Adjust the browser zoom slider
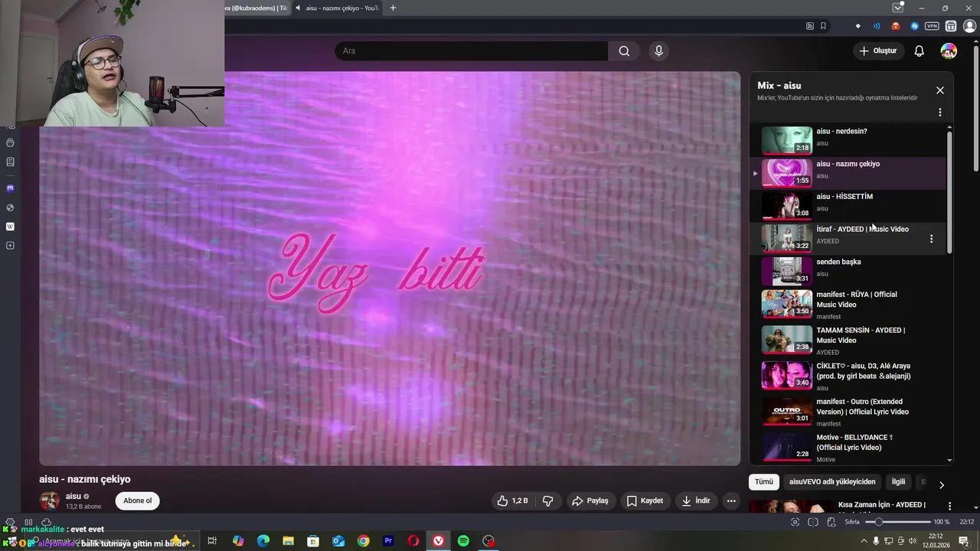 coord(897,522)
